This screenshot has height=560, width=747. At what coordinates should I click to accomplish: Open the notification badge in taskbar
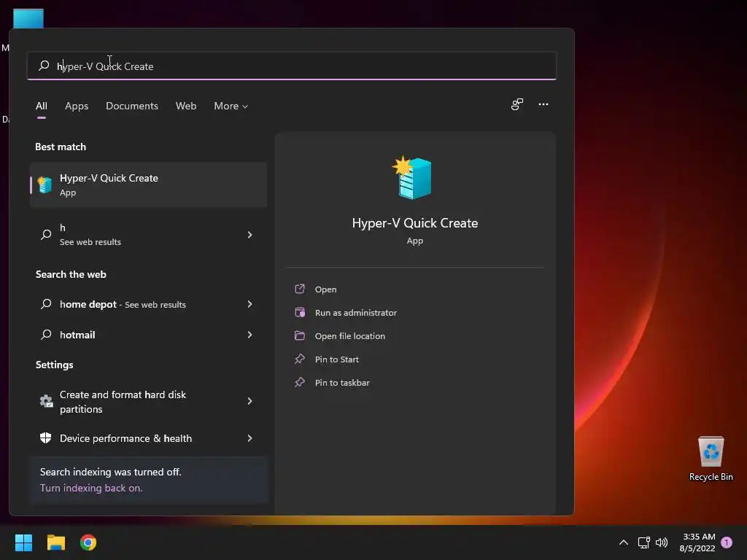coord(727,542)
